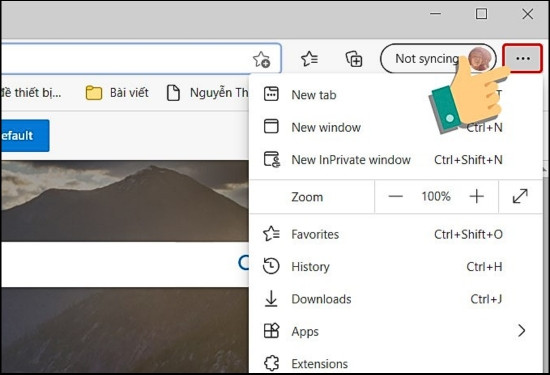Open Extensions from the menu
The height and width of the screenshot is (375, 550).
click(x=396, y=363)
